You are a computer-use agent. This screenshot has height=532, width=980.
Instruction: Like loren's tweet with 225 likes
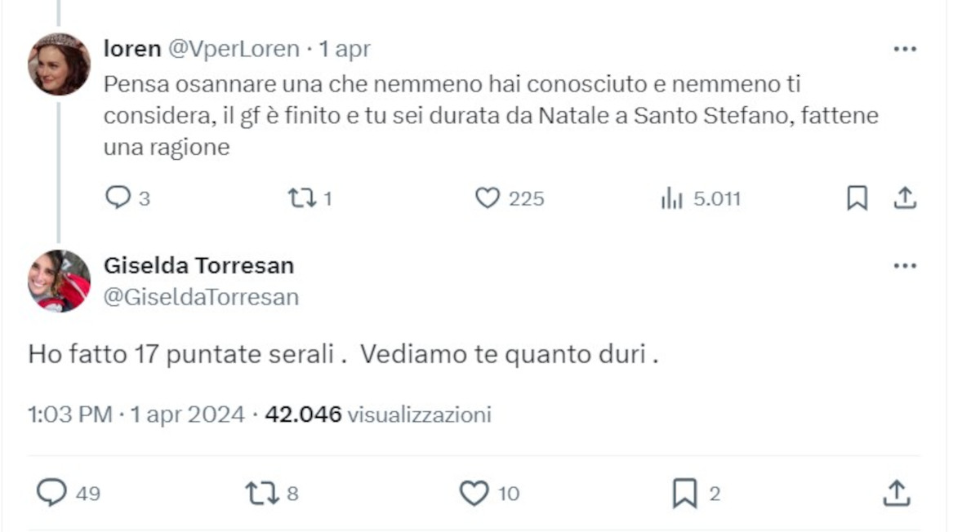(488, 198)
